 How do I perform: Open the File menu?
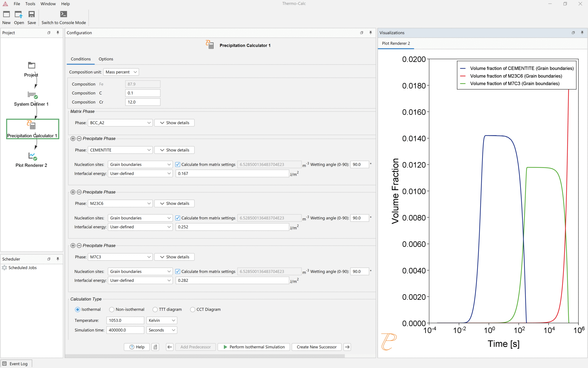17,4
